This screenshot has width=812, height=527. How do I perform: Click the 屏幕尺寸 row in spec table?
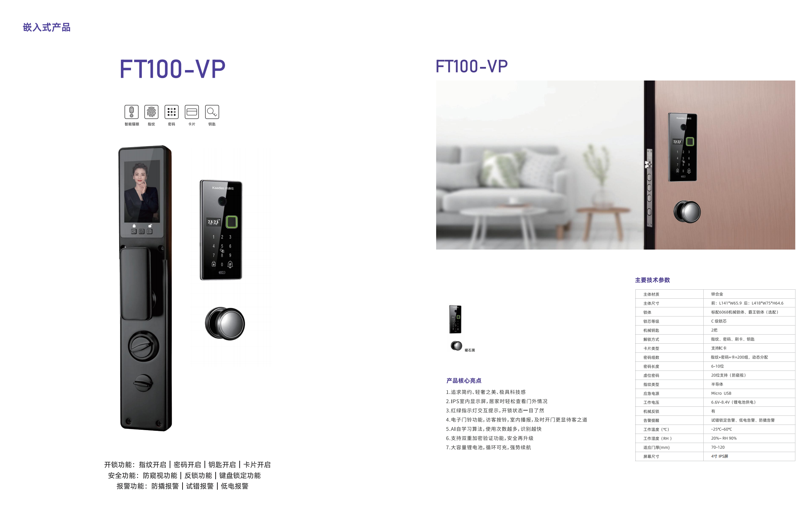[715, 456]
